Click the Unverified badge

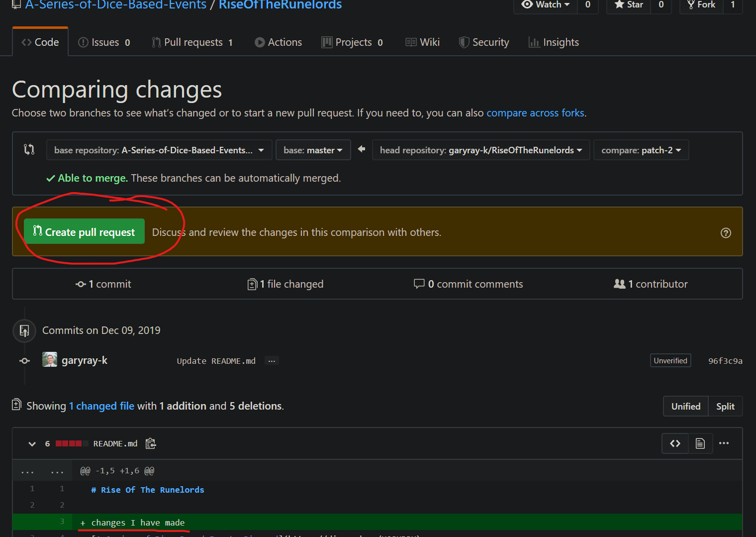(670, 361)
